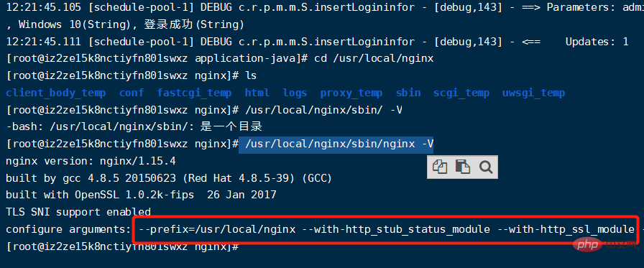Click the client_body_temp directory name
This screenshot has width=644, height=268.
pos(56,93)
